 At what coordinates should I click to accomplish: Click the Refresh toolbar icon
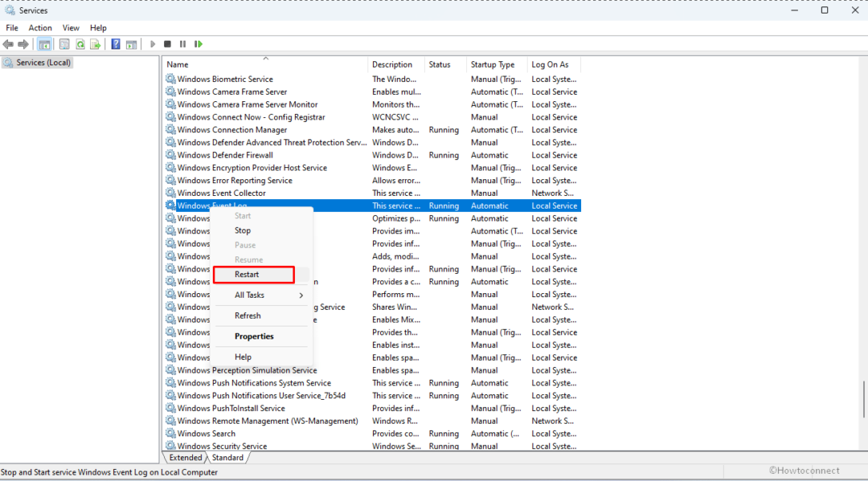click(x=81, y=45)
